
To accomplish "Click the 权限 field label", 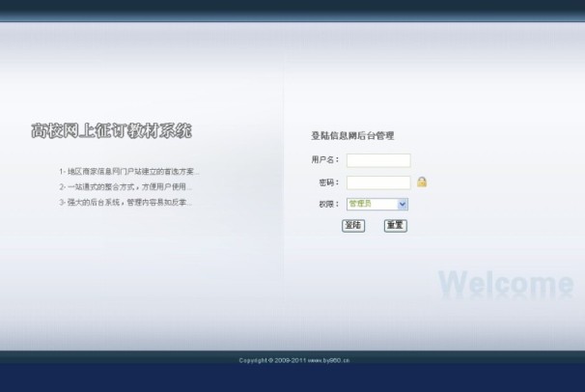I will tap(328, 205).
